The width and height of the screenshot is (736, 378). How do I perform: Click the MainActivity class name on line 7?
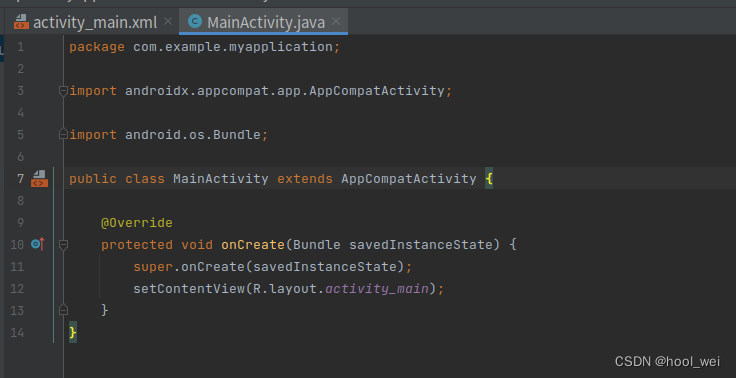pyautogui.click(x=221, y=179)
